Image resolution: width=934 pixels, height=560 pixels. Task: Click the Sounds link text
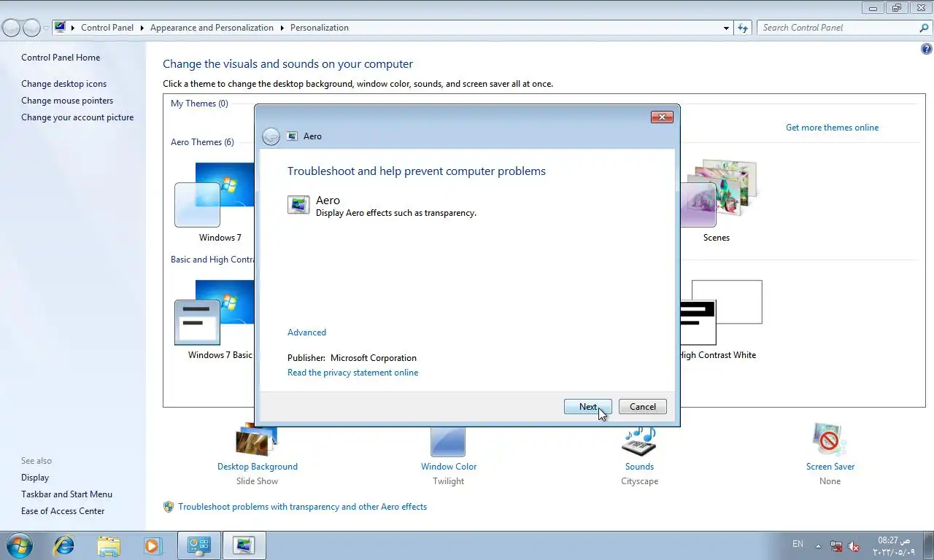tap(639, 467)
